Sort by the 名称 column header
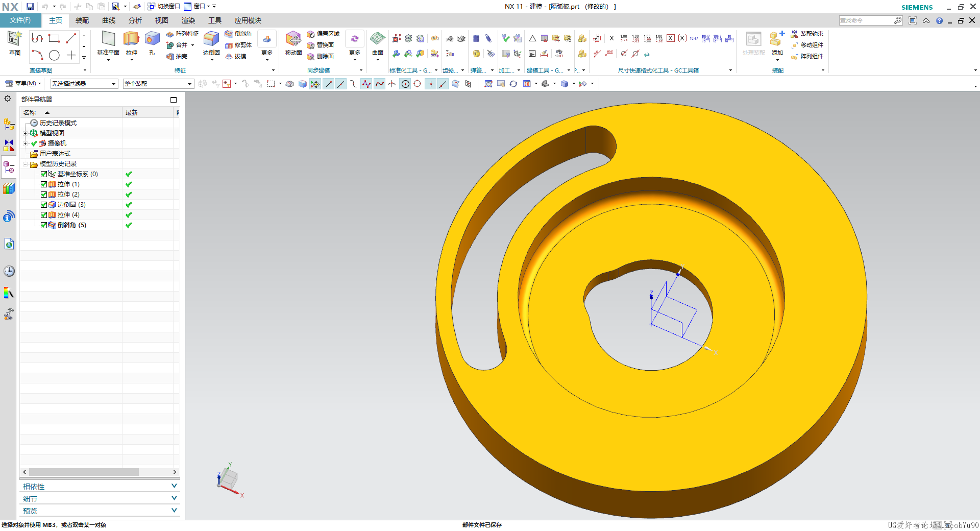 pos(71,112)
